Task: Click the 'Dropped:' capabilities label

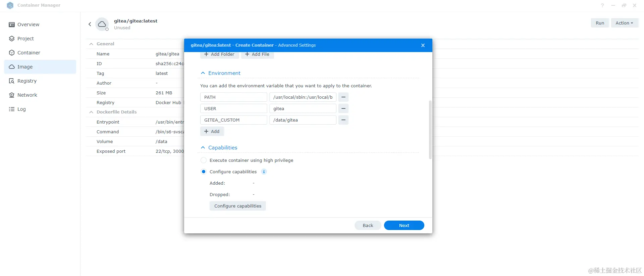Action: pos(220,194)
